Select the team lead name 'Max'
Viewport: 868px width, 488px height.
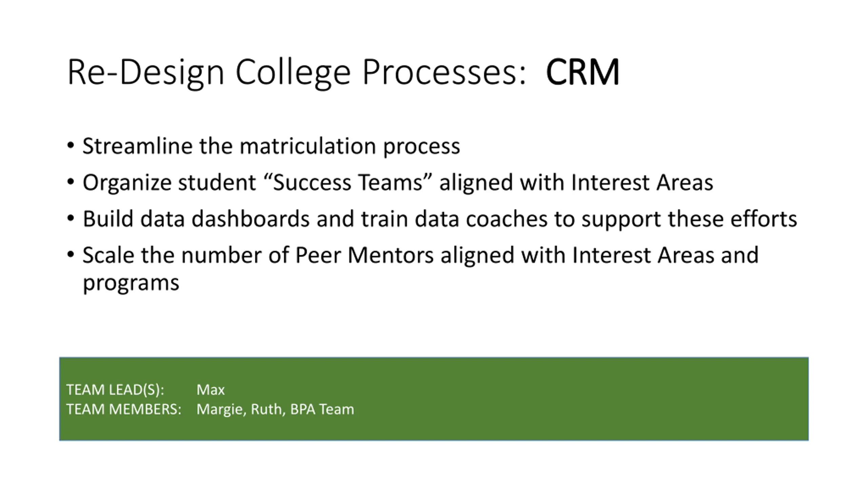pyautogui.click(x=211, y=390)
